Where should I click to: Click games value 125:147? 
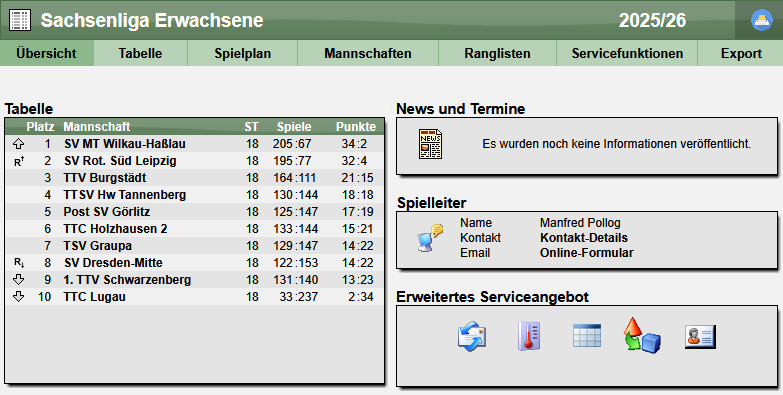[x=296, y=212]
